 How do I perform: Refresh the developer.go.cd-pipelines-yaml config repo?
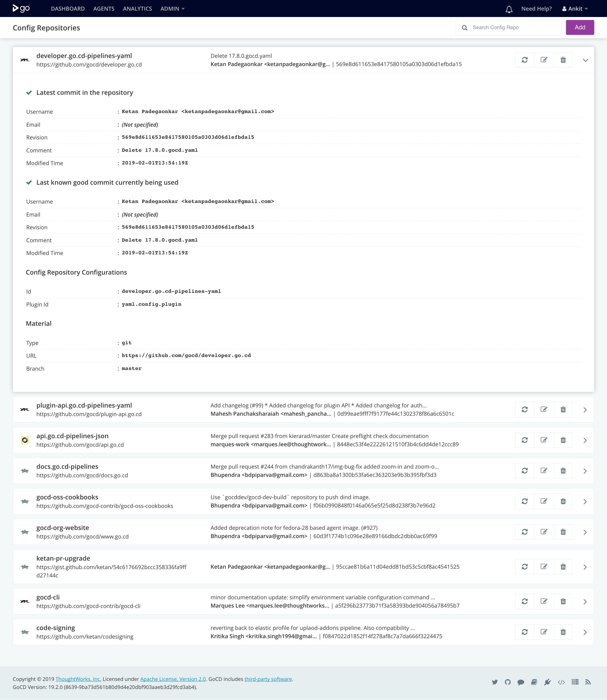(525, 60)
